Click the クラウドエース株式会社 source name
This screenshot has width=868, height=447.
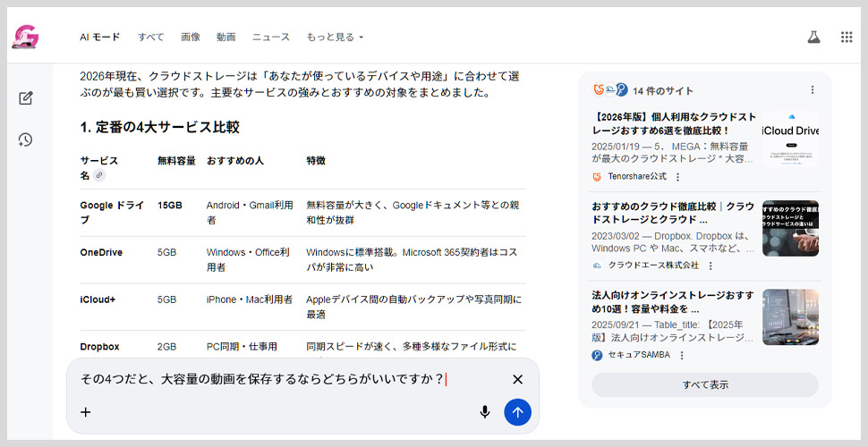tap(653, 266)
